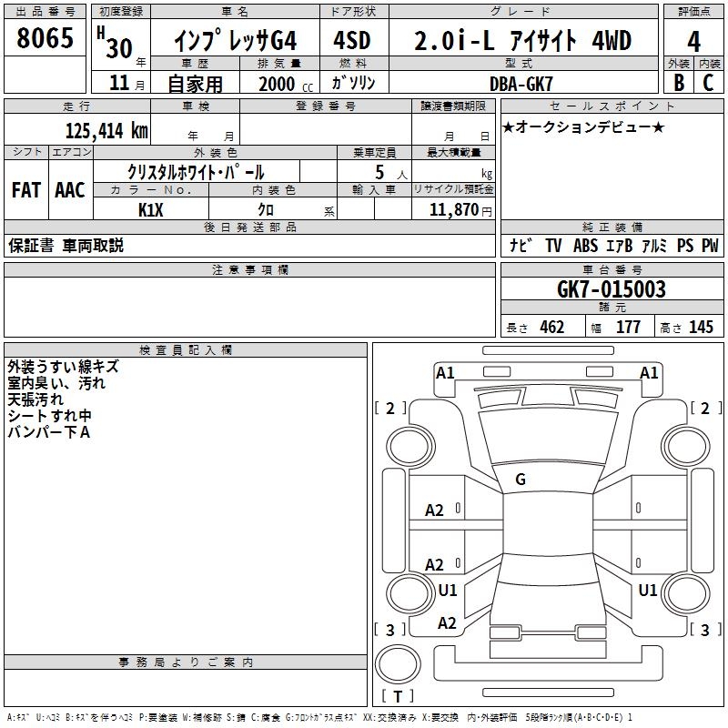Click interior color クロ
728x728 pixels.
coord(266,210)
